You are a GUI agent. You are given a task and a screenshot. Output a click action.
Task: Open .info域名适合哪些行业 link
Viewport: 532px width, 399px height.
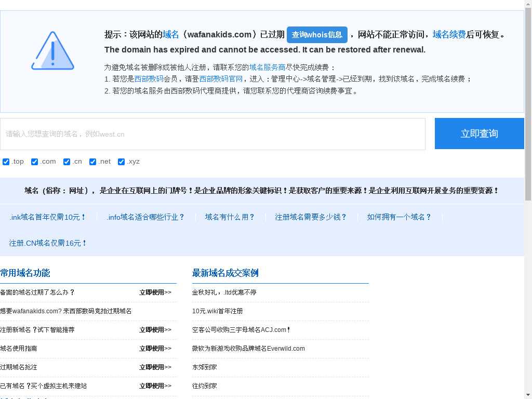[x=146, y=217]
